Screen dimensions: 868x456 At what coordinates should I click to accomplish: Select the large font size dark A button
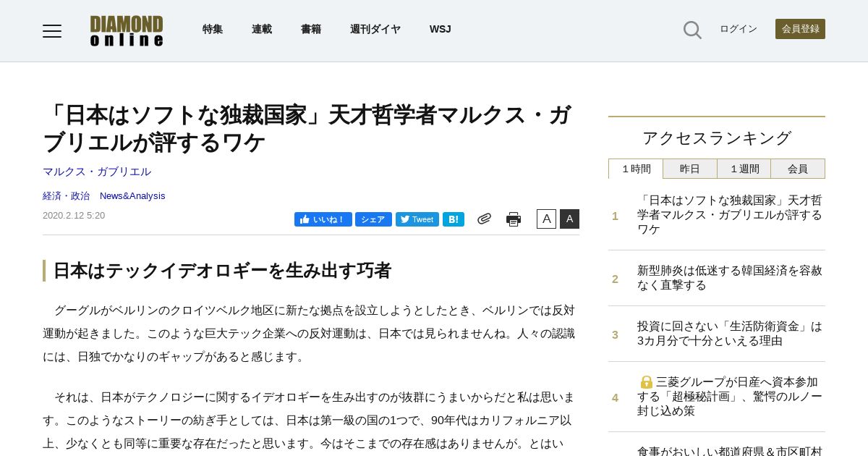click(x=569, y=219)
